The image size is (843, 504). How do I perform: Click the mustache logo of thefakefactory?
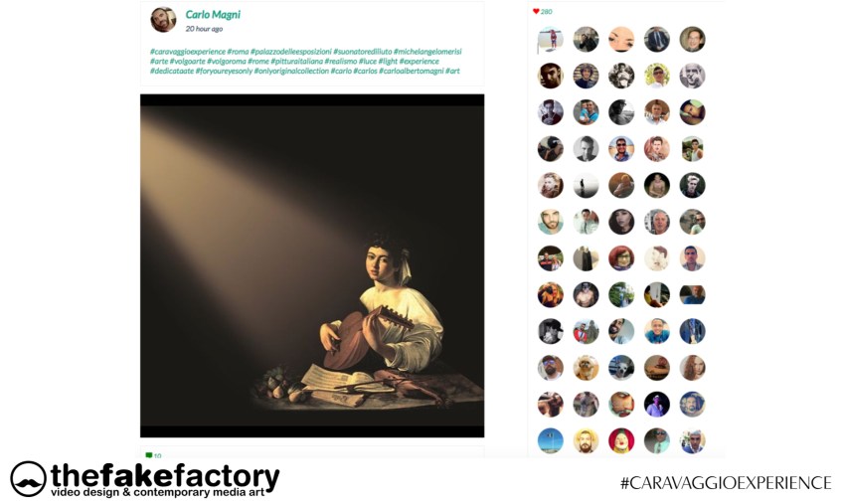click(28, 479)
